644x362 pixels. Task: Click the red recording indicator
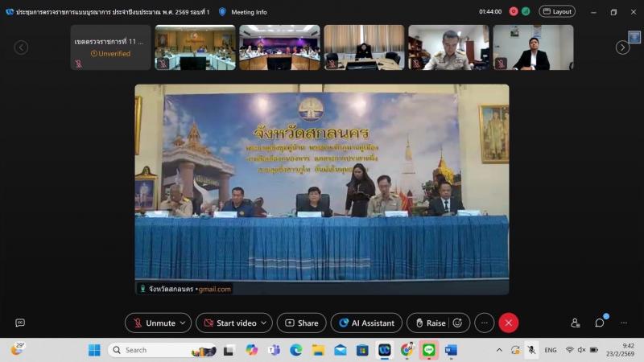(514, 11)
